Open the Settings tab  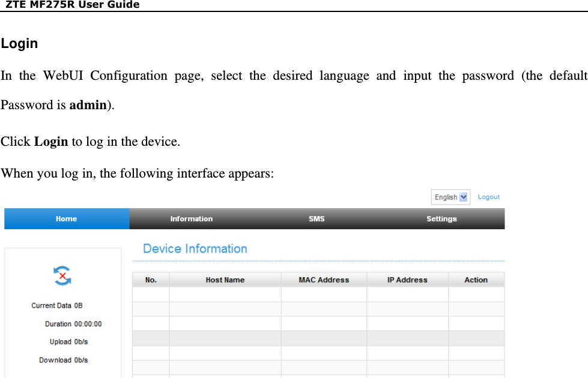(441, 219)
